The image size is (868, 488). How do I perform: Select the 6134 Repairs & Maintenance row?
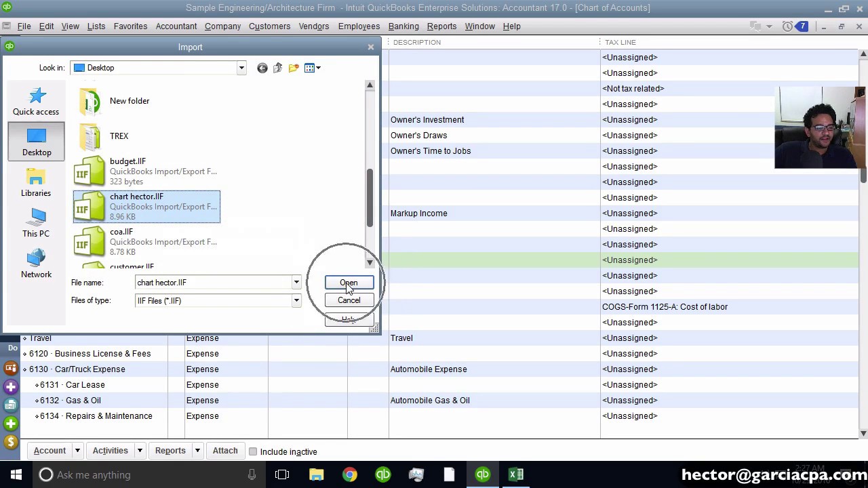point(439,416)
